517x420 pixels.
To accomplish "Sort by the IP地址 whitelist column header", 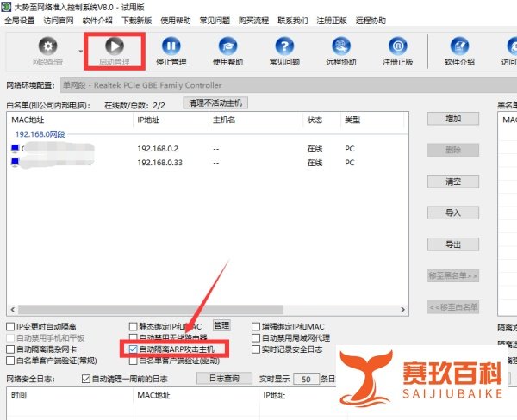I will tap(171, 120).
